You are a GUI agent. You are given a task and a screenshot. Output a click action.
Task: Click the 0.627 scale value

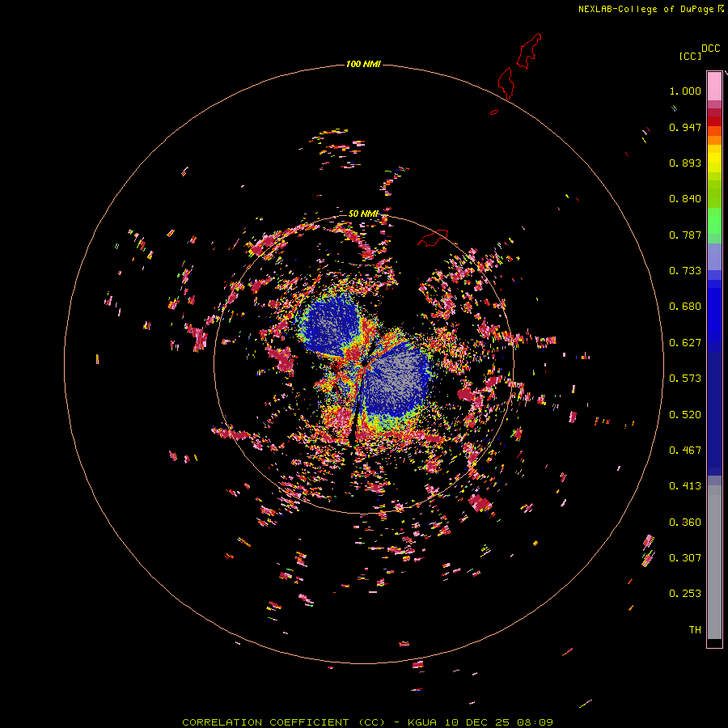(x=685, y=343)
